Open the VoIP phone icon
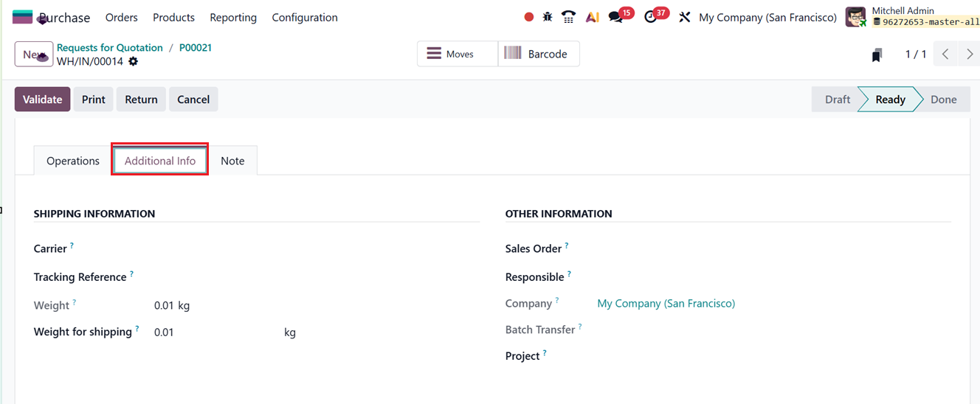The image size is (980, 404). pos(568,17)
